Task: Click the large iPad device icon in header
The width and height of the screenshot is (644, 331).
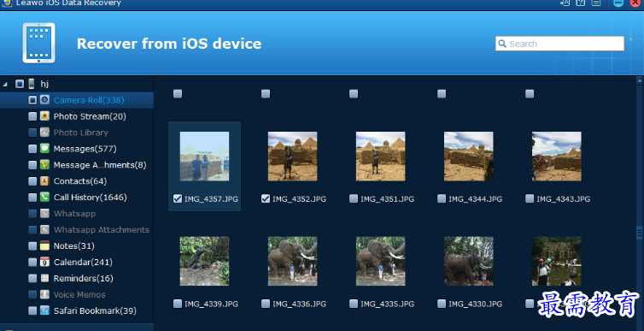Action: [x=38, y=43]
